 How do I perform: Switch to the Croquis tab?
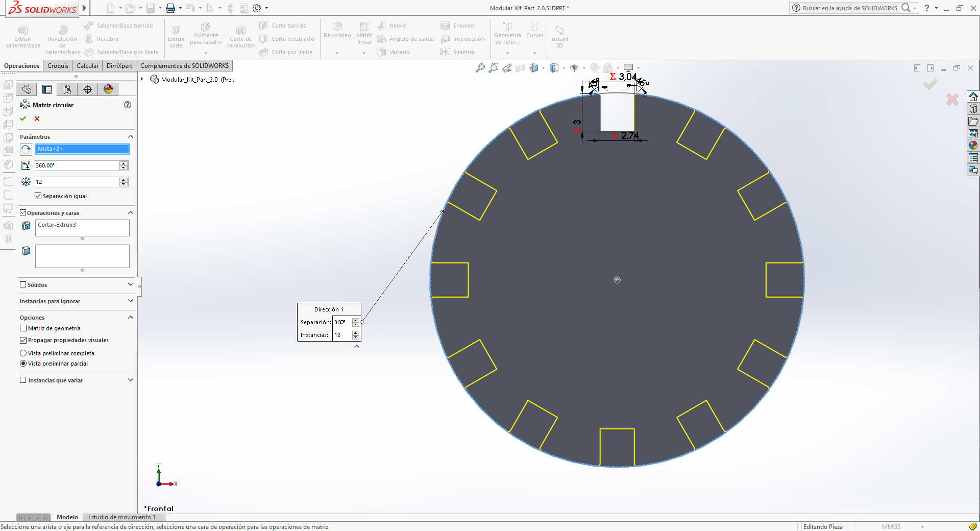coord(58,66)
